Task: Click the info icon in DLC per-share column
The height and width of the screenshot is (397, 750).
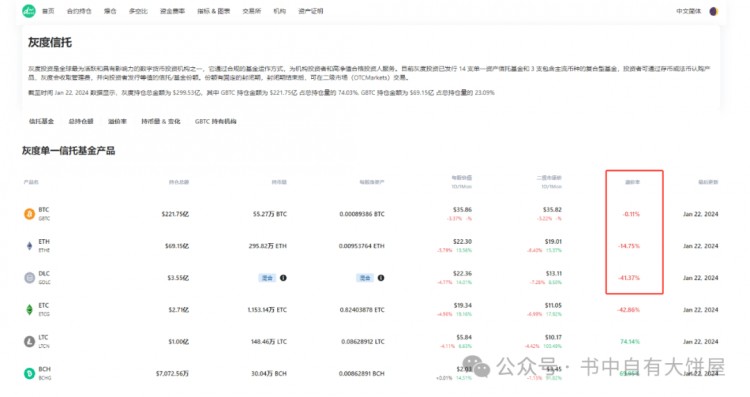Action: coord(381,278)
